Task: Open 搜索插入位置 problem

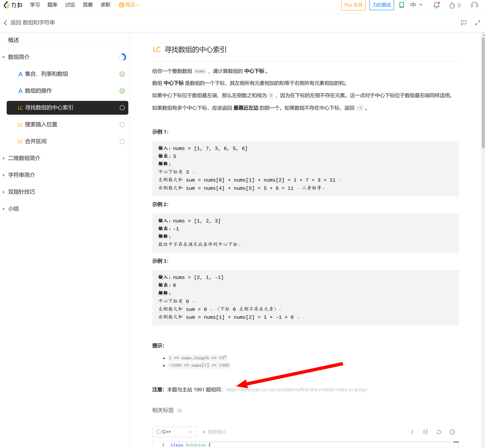Action: (41, 124)
